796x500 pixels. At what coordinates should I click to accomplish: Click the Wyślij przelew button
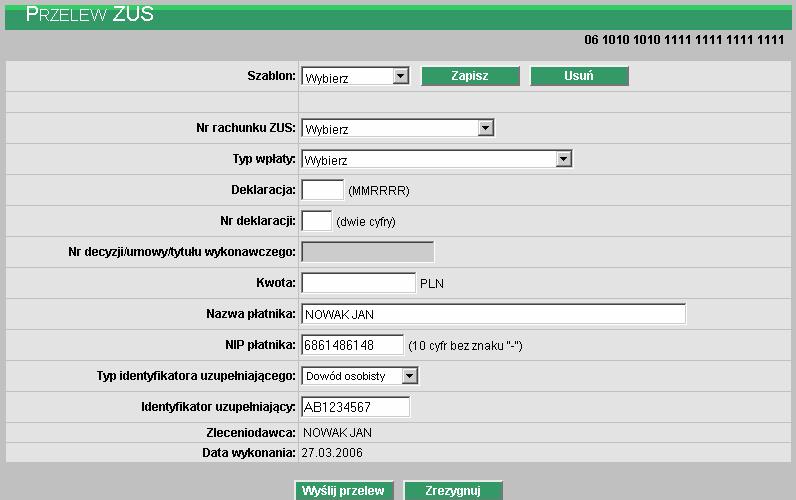(x=344, y=491)
